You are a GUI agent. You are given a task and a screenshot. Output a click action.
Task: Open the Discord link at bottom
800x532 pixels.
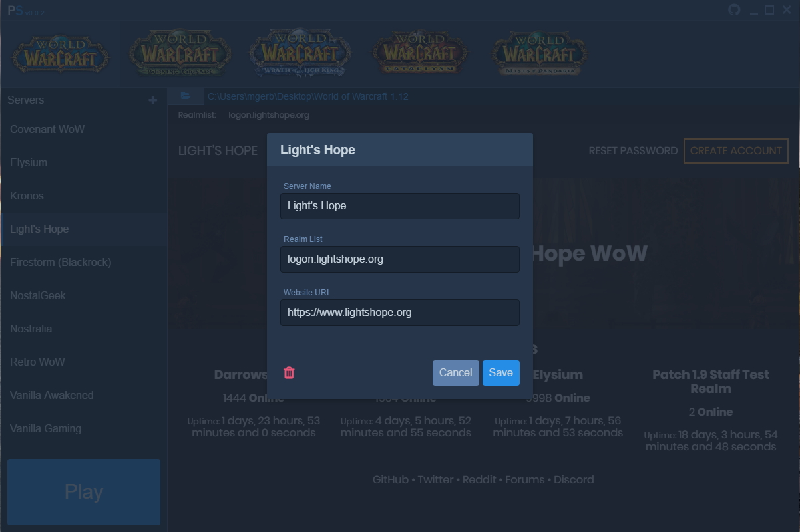574,480
